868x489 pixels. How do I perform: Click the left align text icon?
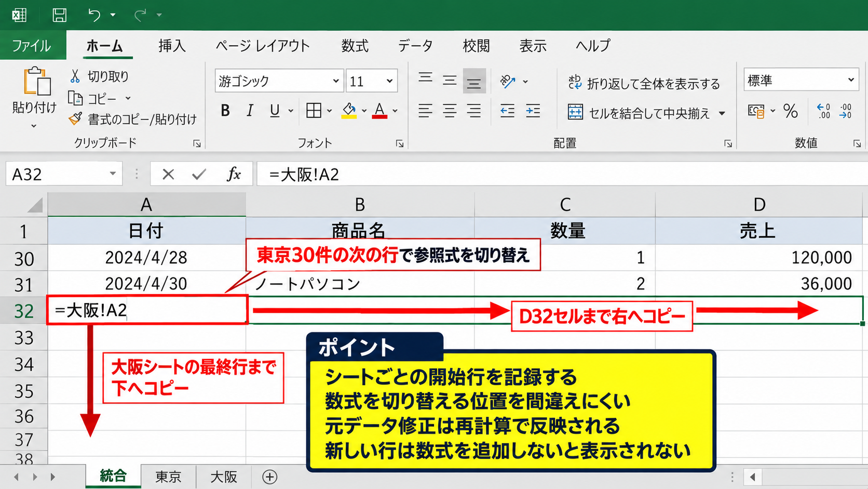(426, 111)
